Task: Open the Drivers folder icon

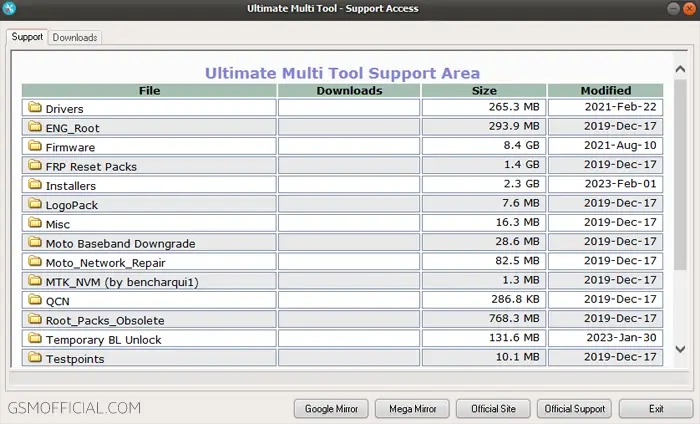Action: pos(35,107)
